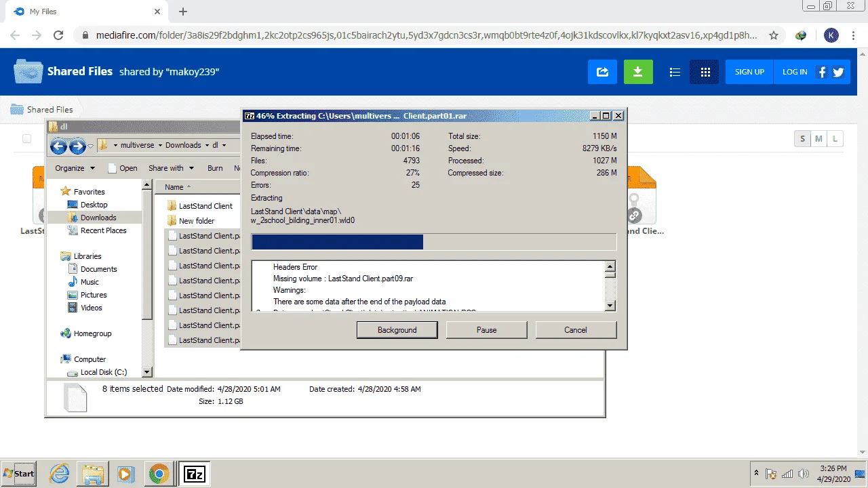Launch Internet Explorer from the taskbar
868x488 pixels.
pos(60,474)
